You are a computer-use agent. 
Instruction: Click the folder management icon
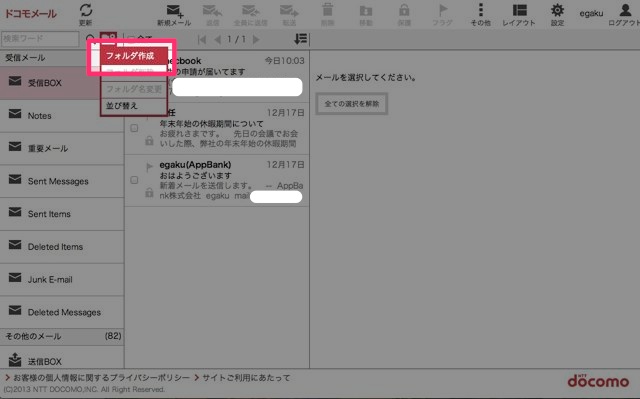coord(108,38)
